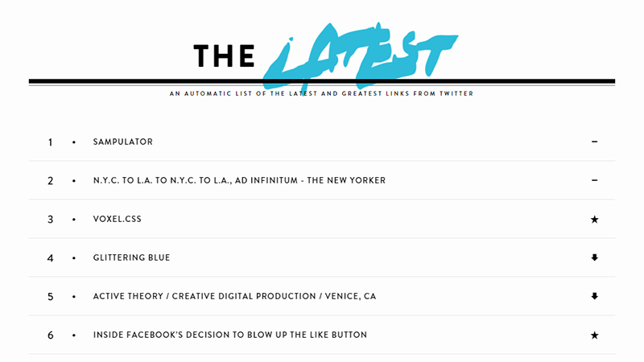Click rank number 4 in the list
The width and height of the screenshot is (644, 362).
[x=50, y=258]
